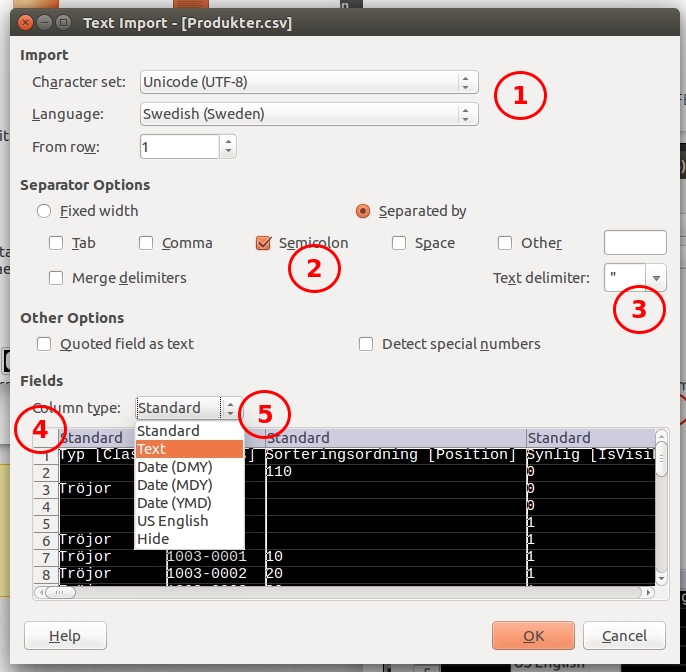Select the Fixed width radio button
This screenshot has height=672, width=686.
(44, 211)
